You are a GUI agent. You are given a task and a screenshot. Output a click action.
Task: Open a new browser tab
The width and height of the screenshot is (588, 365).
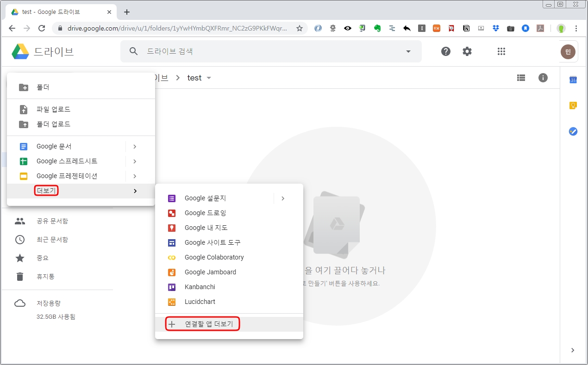pos(127,12)
